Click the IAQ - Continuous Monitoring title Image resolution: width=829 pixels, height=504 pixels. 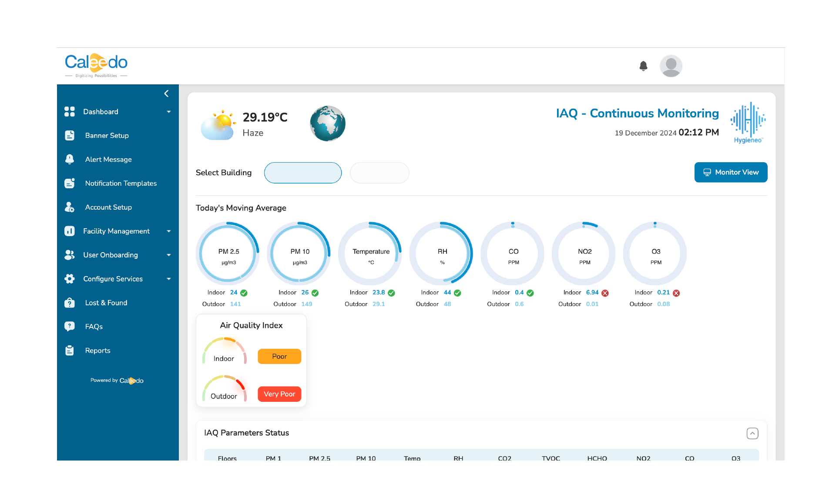(637, 113)
